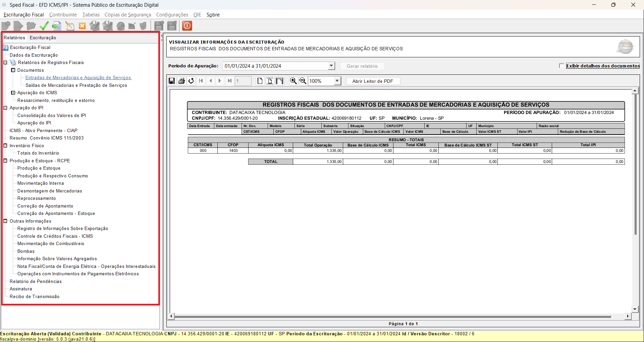Click the Abrir Leitor de PDF button
Viewport: 644px width, 342px height.
click(373, 81)
